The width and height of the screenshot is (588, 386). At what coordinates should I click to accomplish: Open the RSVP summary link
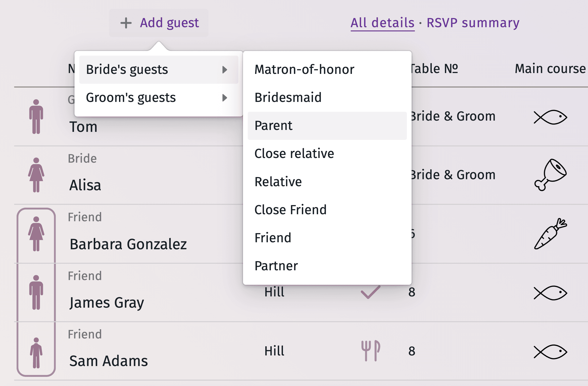(x=473, y=23)
